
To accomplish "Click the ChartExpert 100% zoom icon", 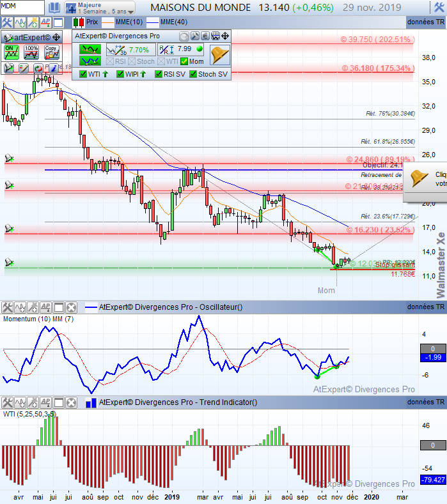I will (x=31, y=52).
